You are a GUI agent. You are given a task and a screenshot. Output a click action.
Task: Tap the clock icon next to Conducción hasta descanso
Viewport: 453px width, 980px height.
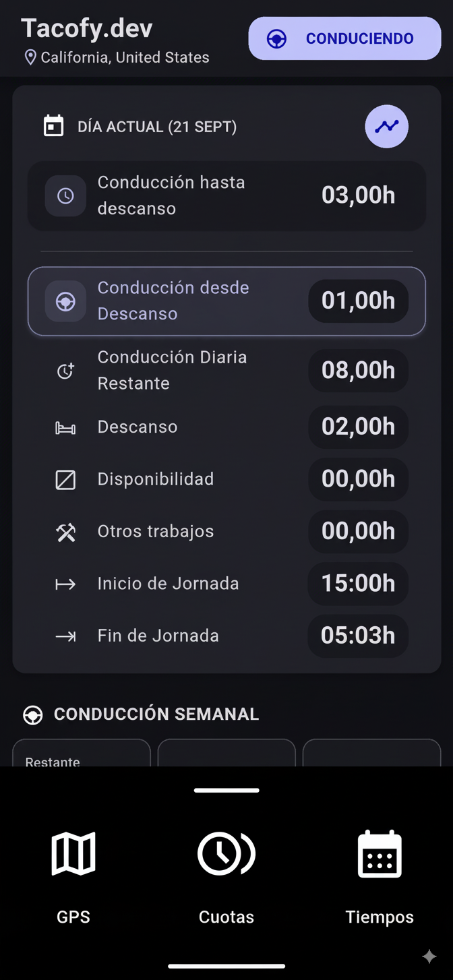tap(65, 195)
